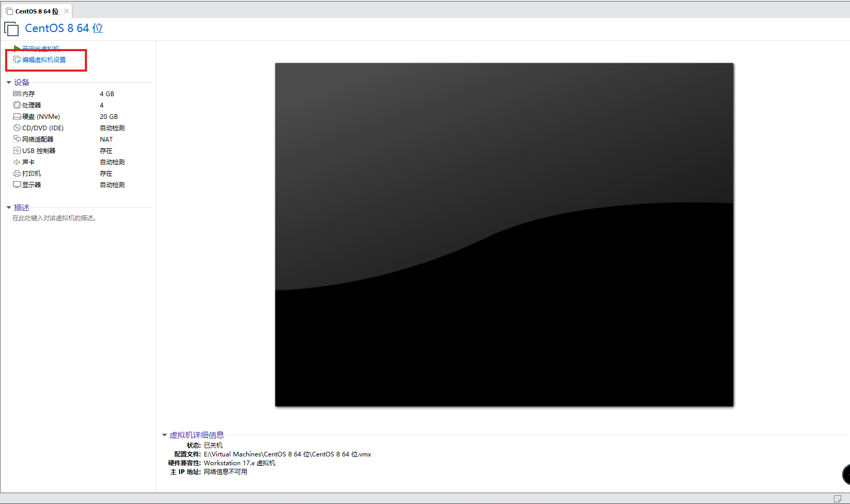Collapse the 描述 description section
Screen dimensions: 850x504
pyautogui.click(x=9, y=208)
